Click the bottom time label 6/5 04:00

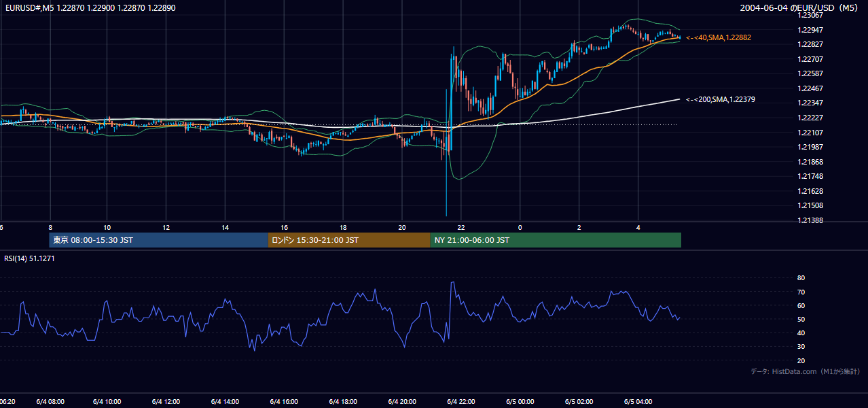tap(638, 402)
